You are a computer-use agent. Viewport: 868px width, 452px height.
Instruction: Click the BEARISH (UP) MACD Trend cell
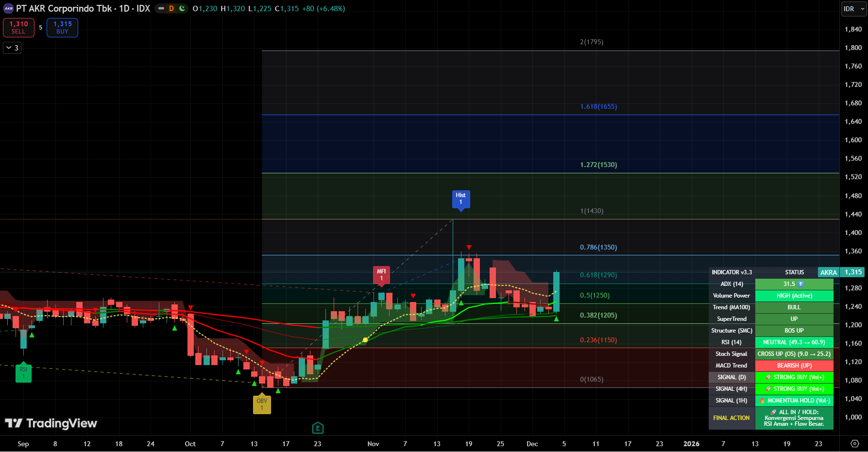(794, 366)
